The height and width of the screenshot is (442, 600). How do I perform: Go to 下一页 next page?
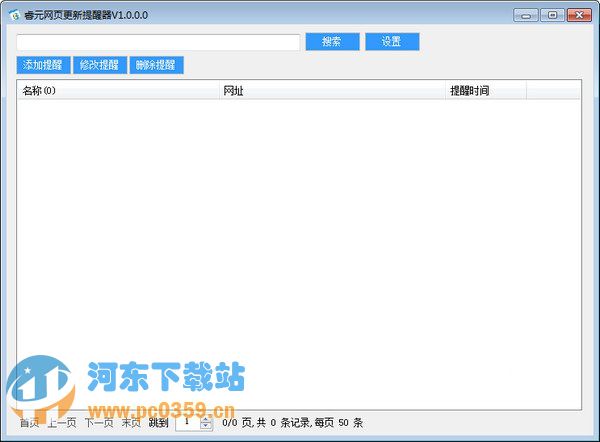point(99,423)
